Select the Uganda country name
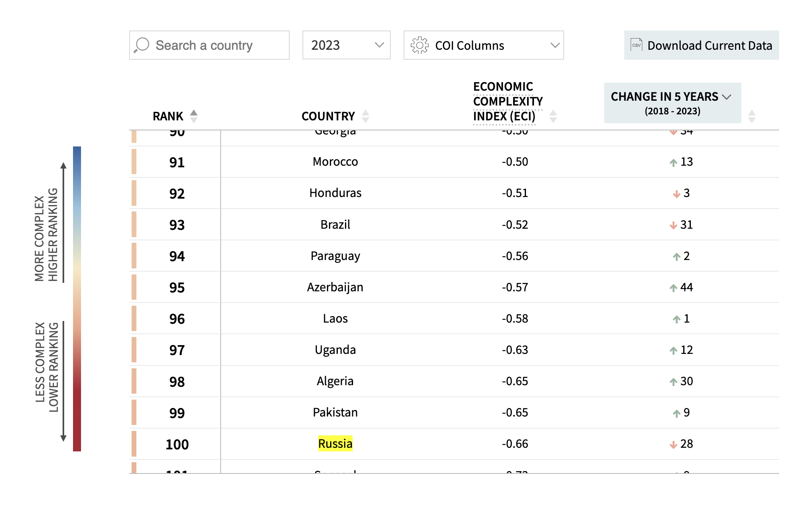This screenshot has width=812, height=516. (335, 350)
